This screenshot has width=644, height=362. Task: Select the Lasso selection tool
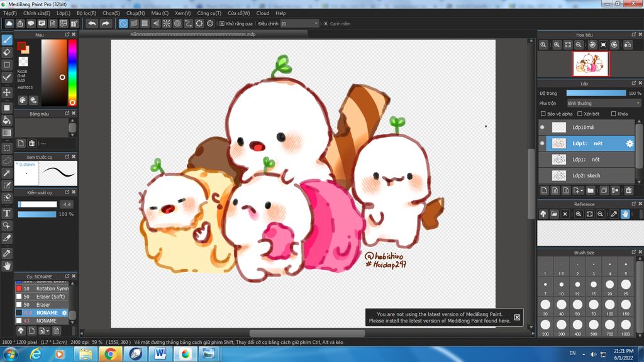(7, 160)
